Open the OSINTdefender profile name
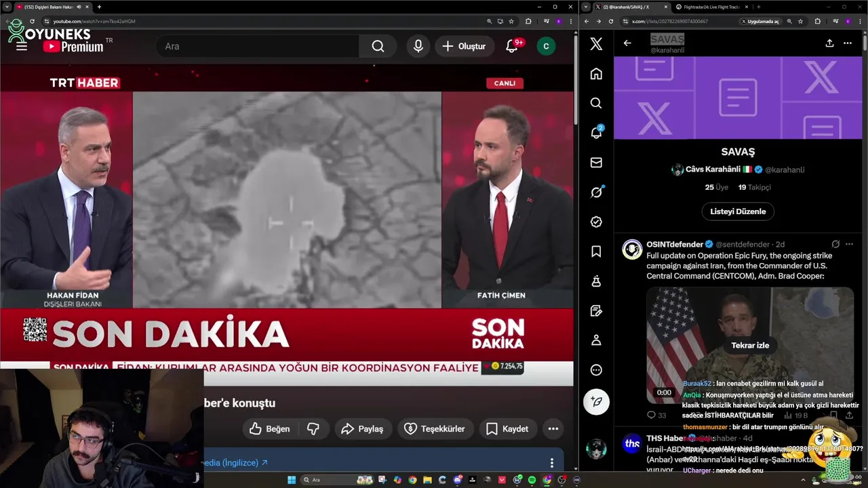This screenshot has width=868, height=488. [675, 244]
